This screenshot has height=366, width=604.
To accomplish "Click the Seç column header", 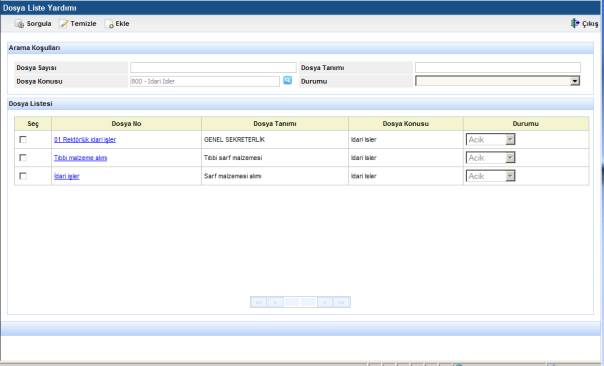I will [x=33, y=124].
